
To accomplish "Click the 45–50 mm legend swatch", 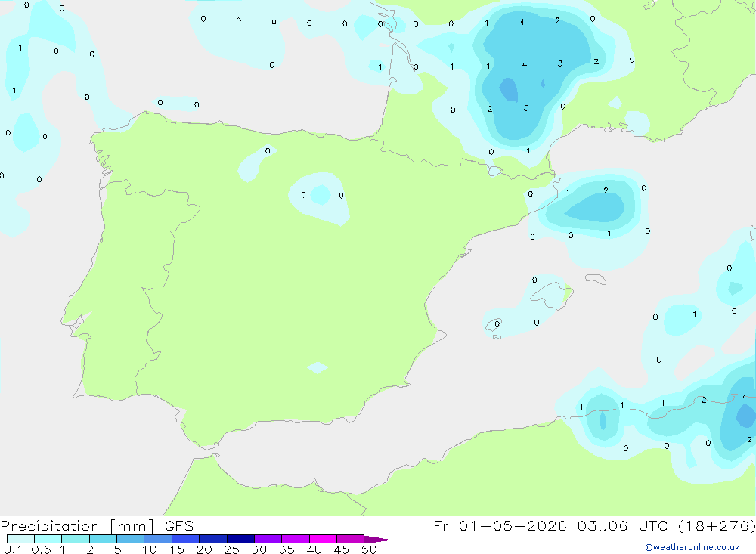I will click(x=351, y=539).
